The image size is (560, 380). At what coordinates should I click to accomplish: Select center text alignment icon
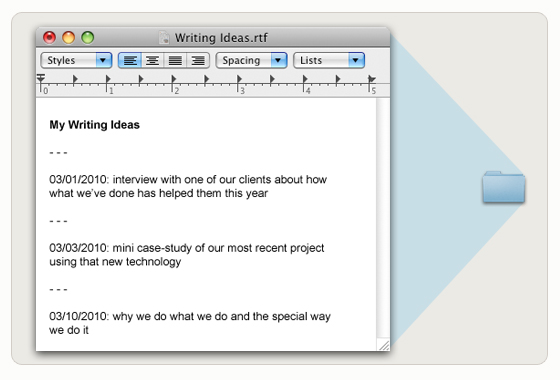(x=152, y=60)
